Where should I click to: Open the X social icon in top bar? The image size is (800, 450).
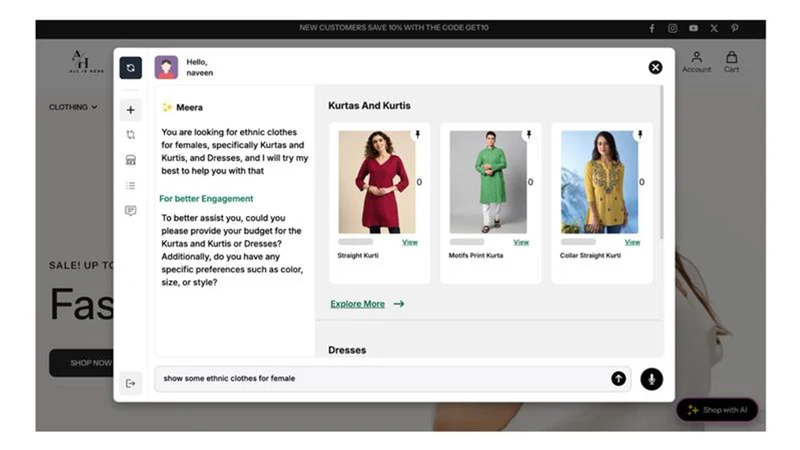coord(714,29)
